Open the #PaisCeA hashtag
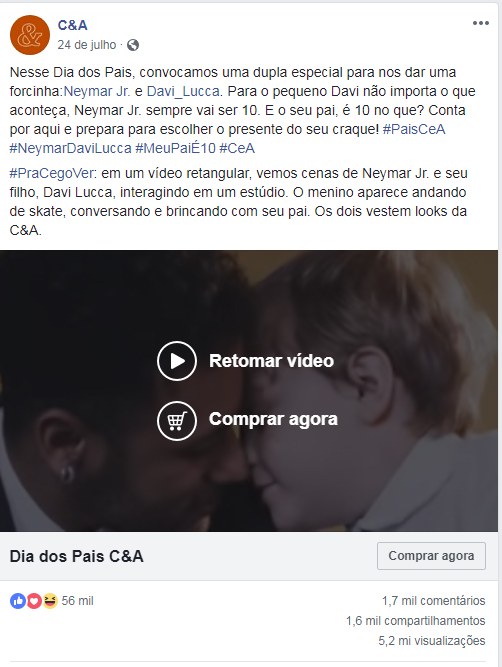The height and width of the screenshot is (667, 502). (414, 129)
